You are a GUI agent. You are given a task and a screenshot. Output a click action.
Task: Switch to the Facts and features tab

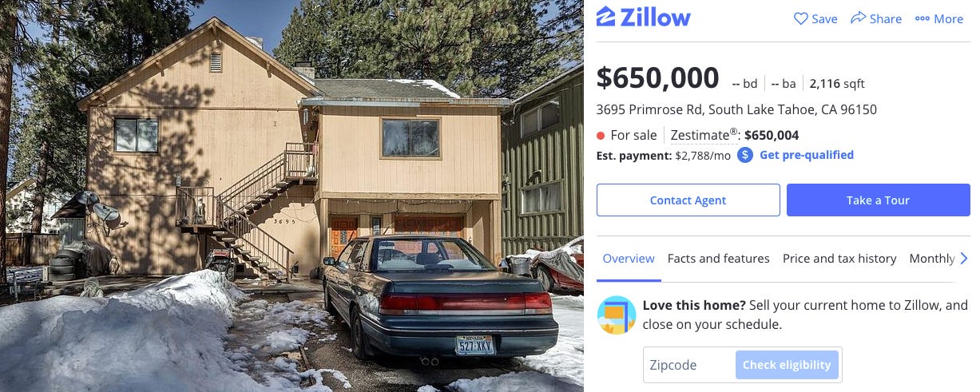tap(718, 259)
